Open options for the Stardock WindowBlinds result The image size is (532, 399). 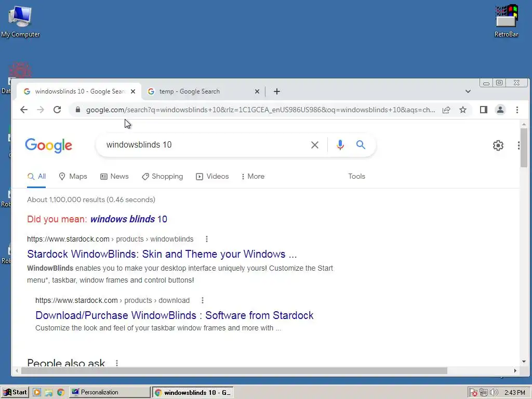pyautogui.click(x=207, y=239)
